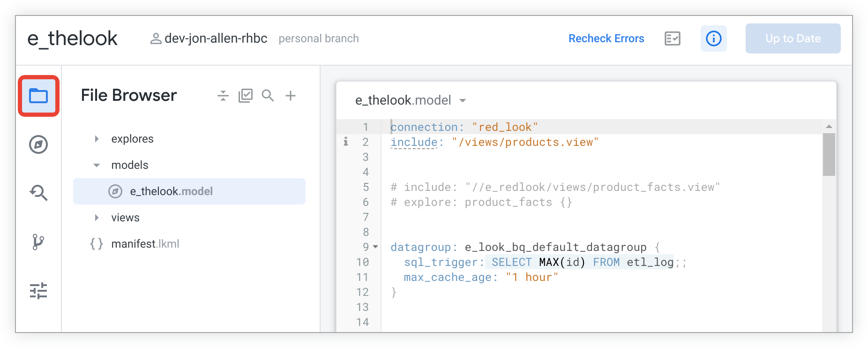
Task: Search files with magnifier icon
Action: (268, 96)
